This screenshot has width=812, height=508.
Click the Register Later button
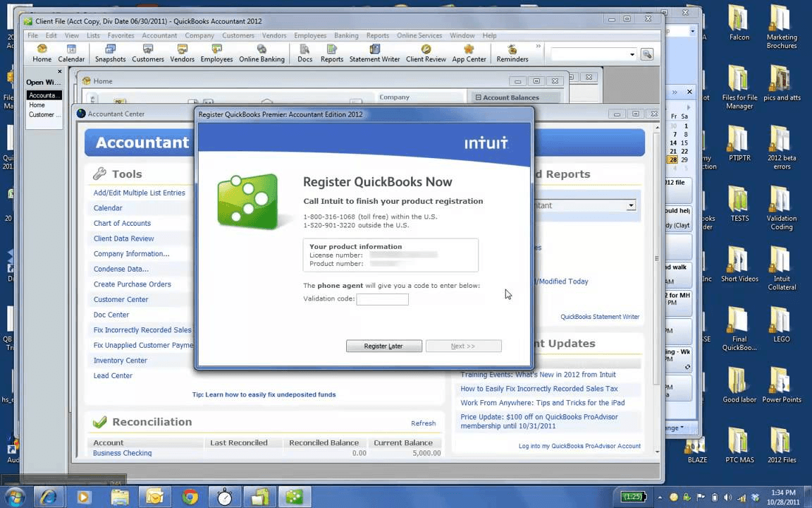tap(383, 346)
